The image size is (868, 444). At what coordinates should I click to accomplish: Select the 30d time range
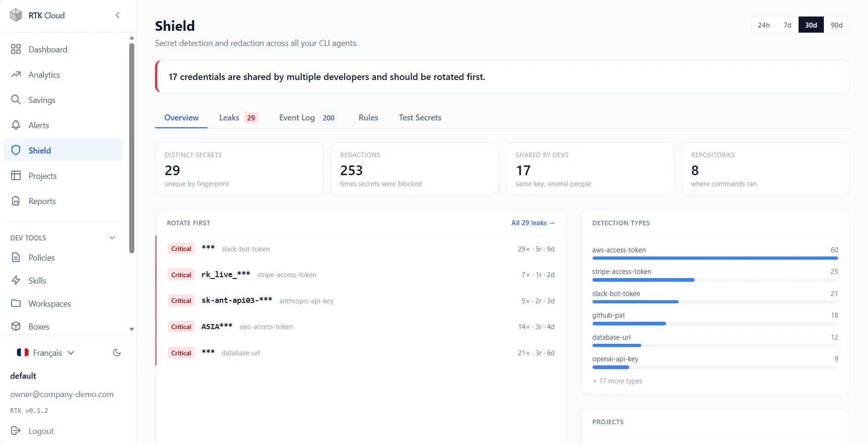(811, 25)
